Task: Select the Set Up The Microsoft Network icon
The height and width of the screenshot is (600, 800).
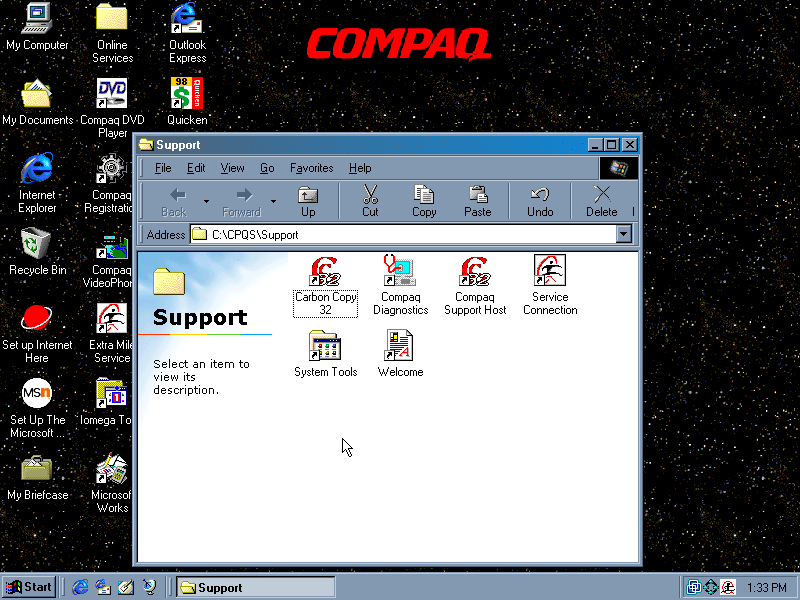Action: (x=37, y=408)
